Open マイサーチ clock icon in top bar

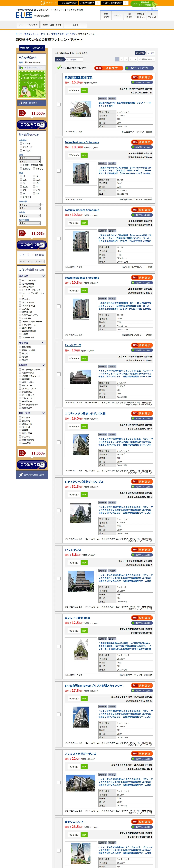tap(43, 3)
